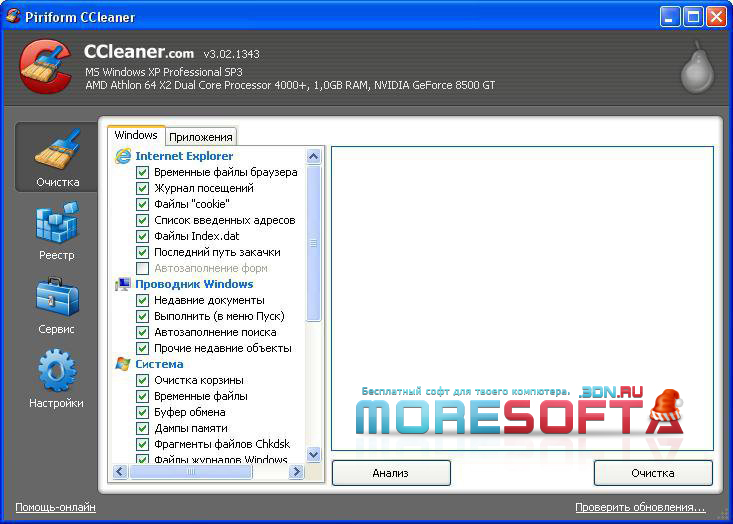This screenshot has height=524, width=733.
Task: Close the CCleaner window
Action: click(717, 17)
